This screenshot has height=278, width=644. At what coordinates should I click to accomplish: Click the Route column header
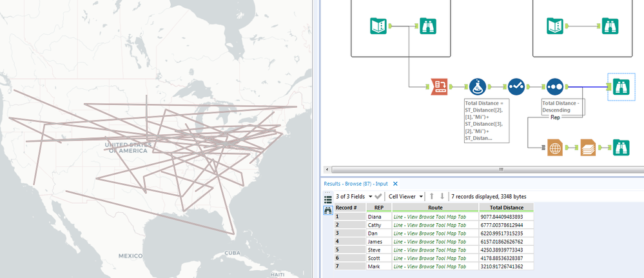coord(435,208)
